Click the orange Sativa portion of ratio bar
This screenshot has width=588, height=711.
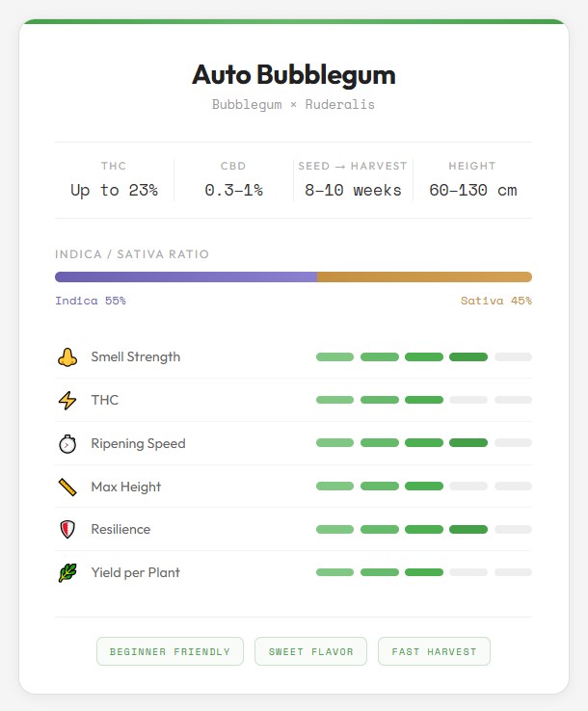tap(424, 277)
